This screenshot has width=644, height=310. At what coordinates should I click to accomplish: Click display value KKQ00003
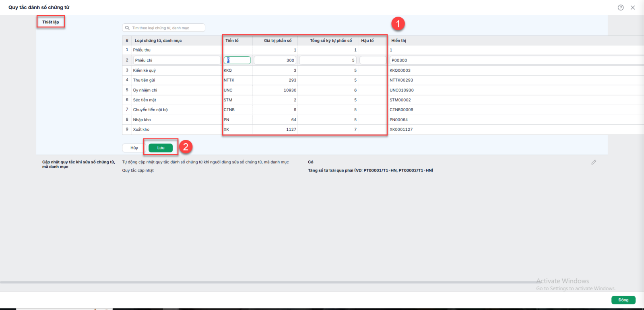pos(400,70)
